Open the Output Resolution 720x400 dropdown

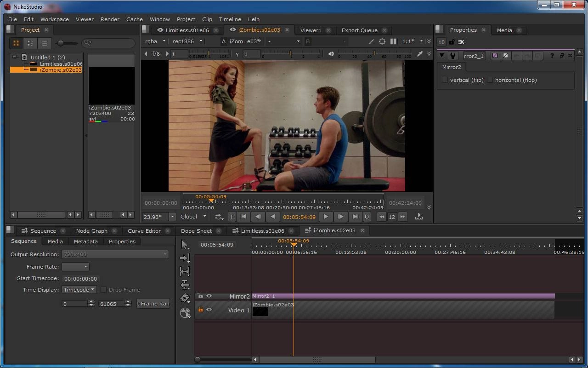point(115,254)
